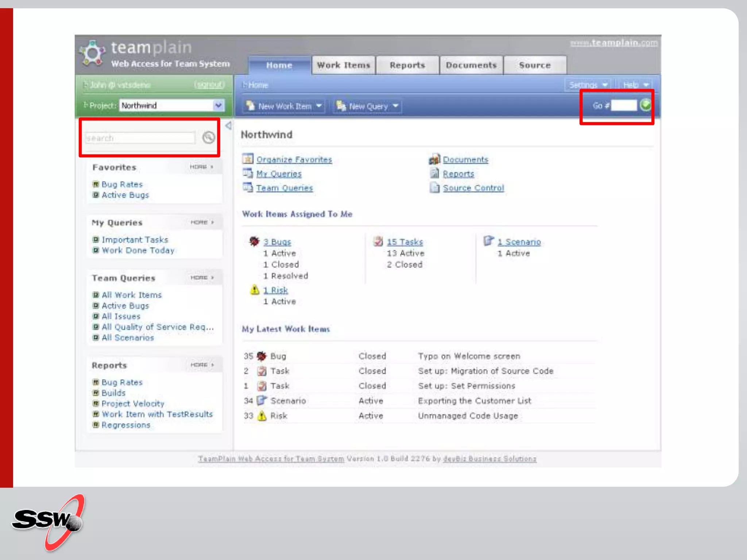
Task: Expand the New Query dropdown
Action: [395, 106]
